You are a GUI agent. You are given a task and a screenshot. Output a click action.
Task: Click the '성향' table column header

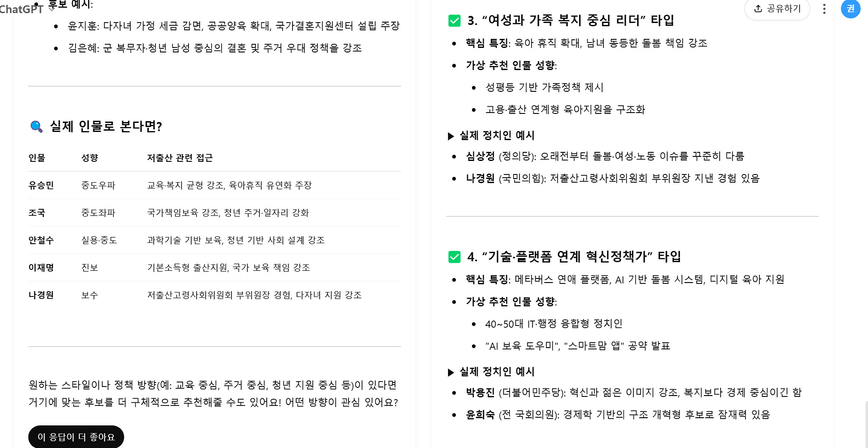[x=90, y=158]
